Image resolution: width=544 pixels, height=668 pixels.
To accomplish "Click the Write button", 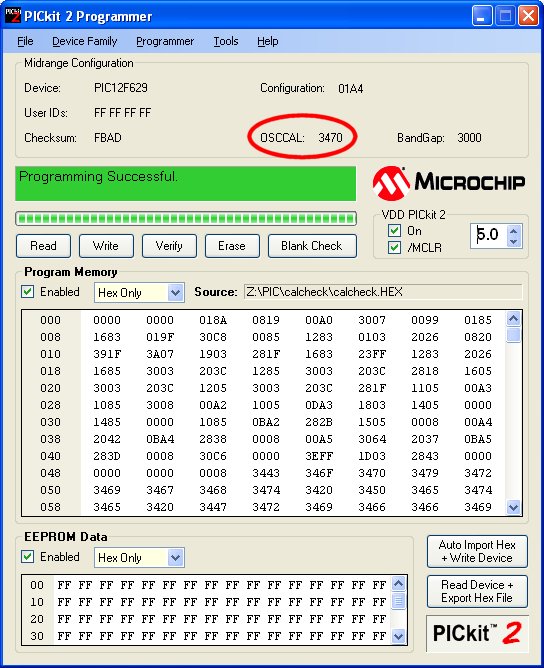I will click(x=106, y=246).
